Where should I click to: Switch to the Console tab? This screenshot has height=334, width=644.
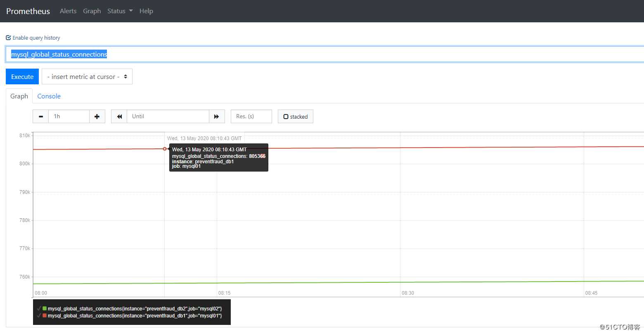[49, 96]
